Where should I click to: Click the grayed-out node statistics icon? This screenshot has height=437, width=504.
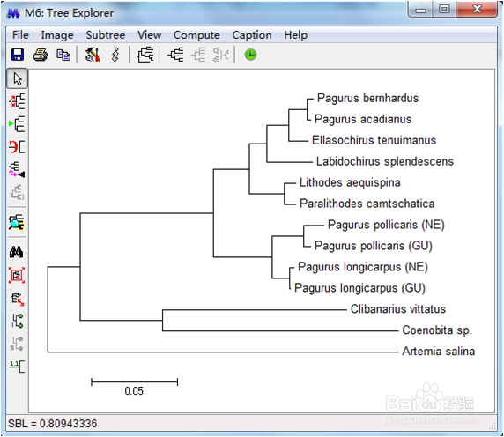[x=17, y=344]
